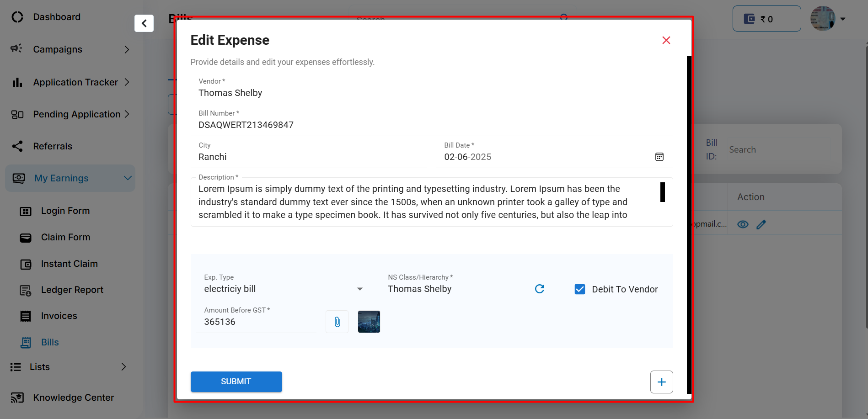Click the paperclip attachment icon
Viewport: 868px width, 419px height.
point(337,322)
